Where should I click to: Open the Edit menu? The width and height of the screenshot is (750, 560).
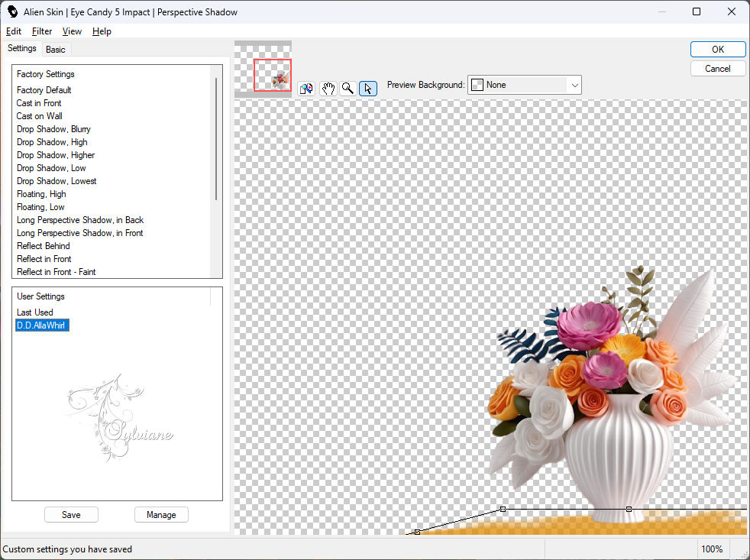(14, 31)
